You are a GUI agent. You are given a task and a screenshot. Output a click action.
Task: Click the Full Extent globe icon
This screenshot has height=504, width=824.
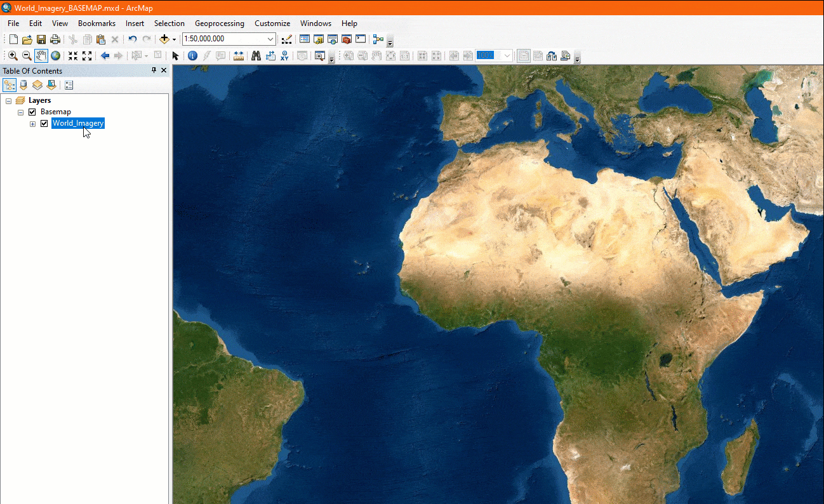[55, 56]
